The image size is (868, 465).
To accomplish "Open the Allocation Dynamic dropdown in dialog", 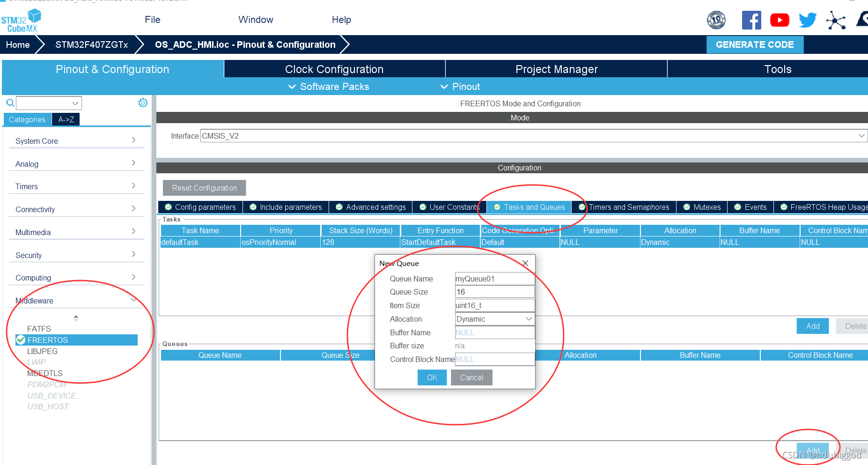I will point(494,319).
